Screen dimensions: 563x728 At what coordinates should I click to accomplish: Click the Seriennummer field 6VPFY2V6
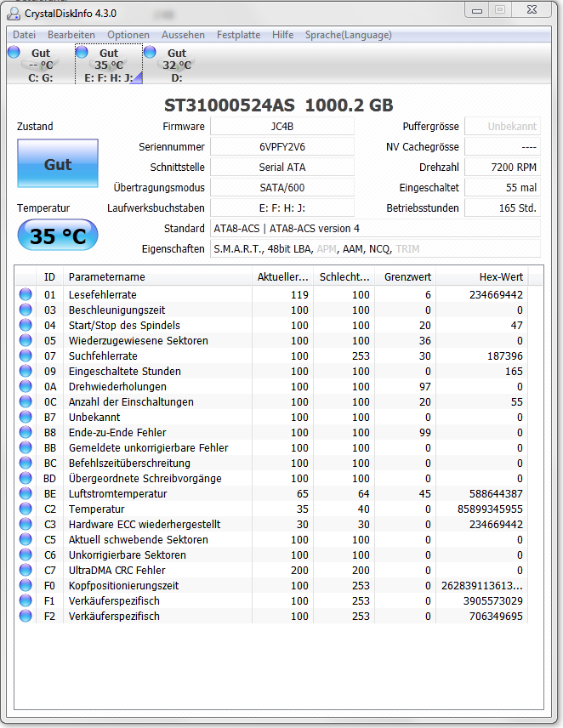[282, 147]
